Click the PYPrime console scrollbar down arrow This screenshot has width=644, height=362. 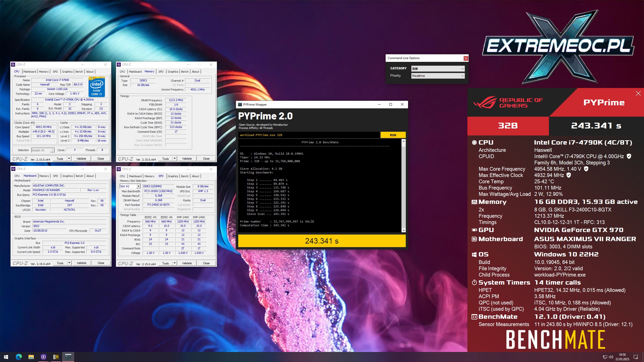pos(404,230)
